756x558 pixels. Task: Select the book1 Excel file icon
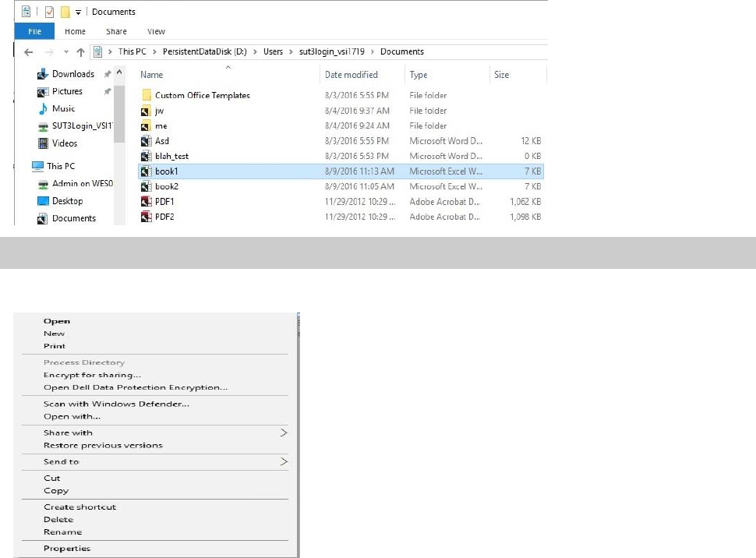click(147, 171)
